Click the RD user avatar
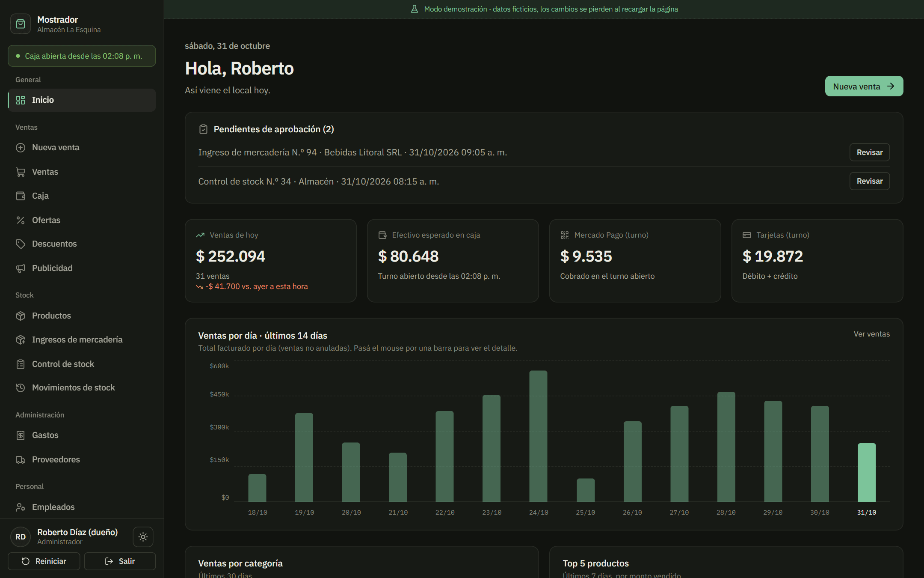Viewport: 924px width, 578px height. pos(21,537)
